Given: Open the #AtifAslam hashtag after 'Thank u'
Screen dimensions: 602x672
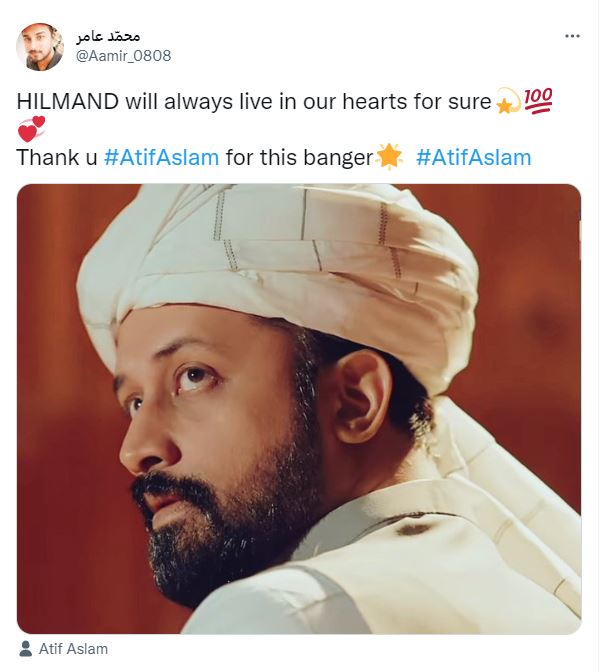Looking at the screenshot, I should click(162, 157).
